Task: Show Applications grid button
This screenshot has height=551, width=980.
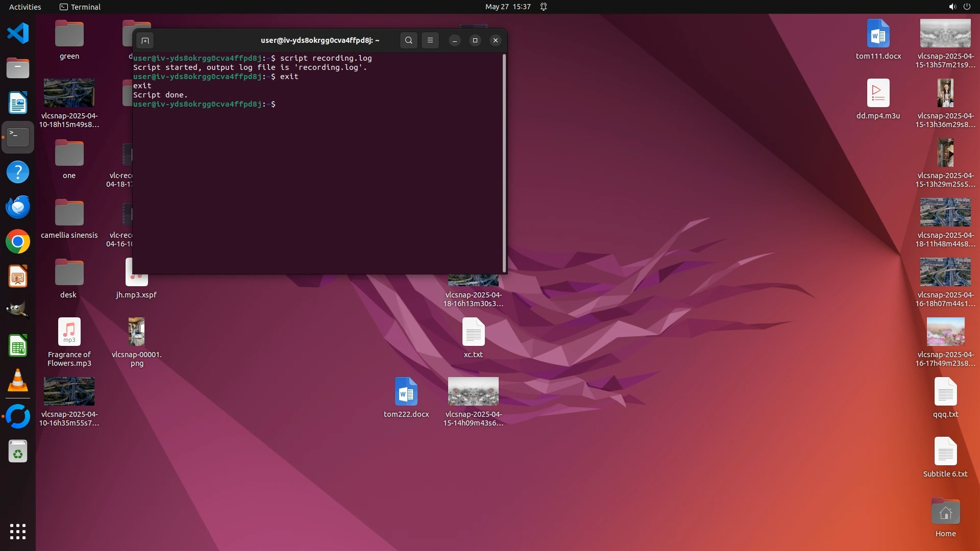Action: [x=18, y=532]
